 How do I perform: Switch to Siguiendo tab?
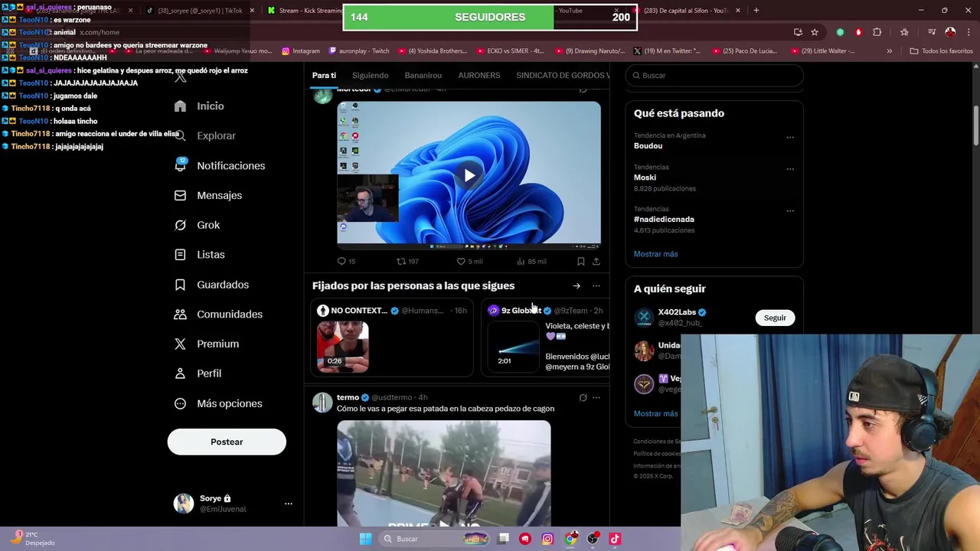click(x=370, y=75)
